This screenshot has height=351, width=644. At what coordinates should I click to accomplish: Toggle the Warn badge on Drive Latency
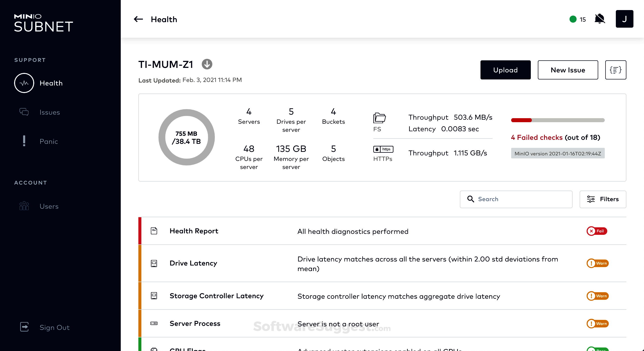tap(598, 263)
